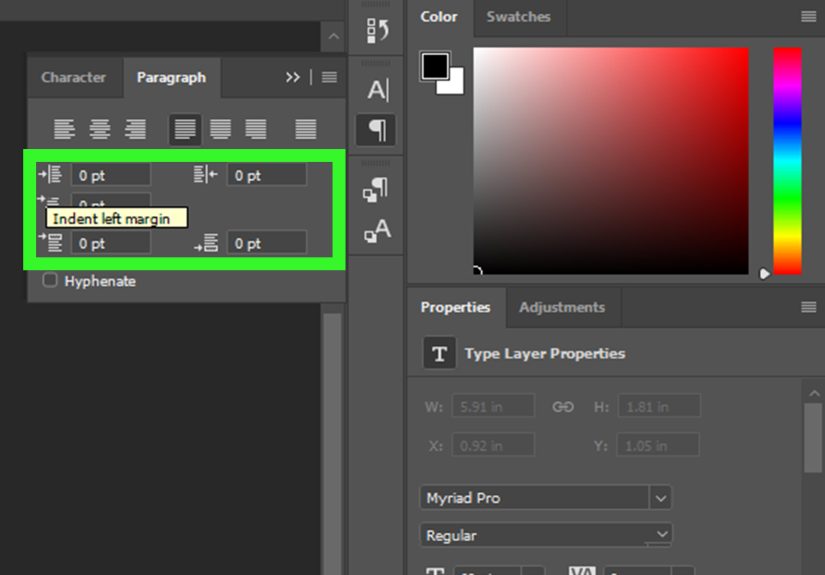Click the white background color swatch

coord(456,86)
